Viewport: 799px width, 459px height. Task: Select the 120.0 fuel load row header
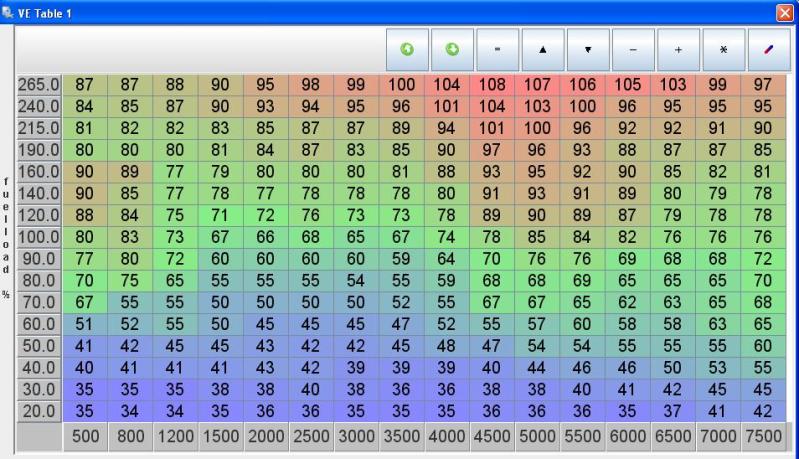(39, 215)
